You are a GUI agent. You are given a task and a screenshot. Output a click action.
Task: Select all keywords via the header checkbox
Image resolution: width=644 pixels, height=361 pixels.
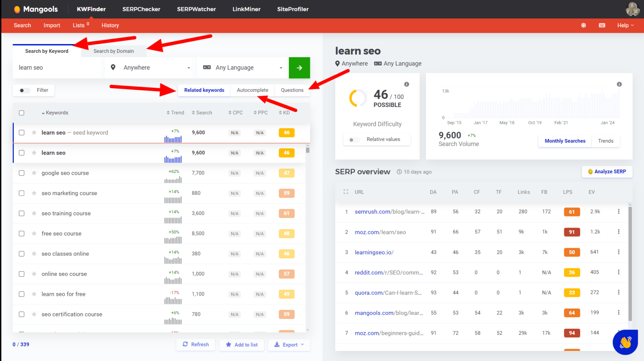click(x=21, y=112)
